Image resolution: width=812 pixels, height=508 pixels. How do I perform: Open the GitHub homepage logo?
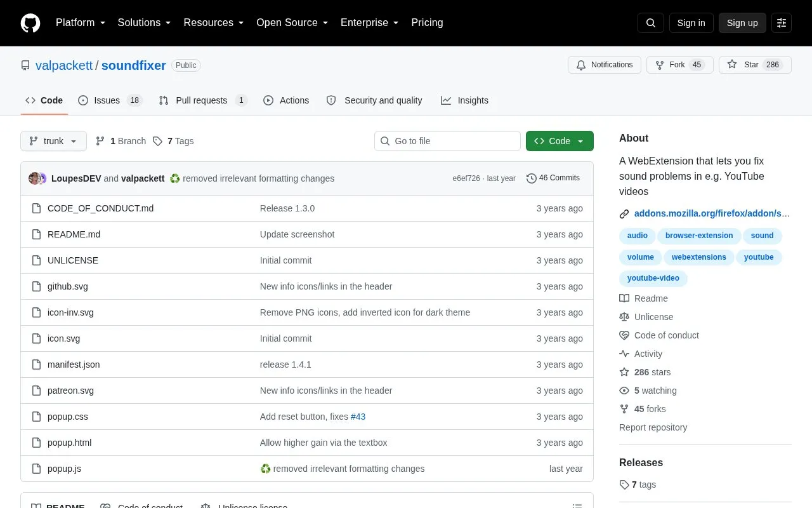tap(30, 23)
